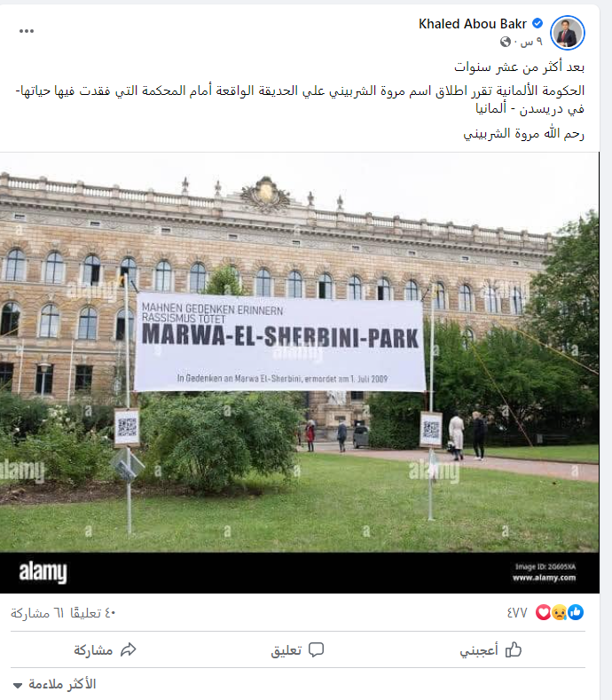This screenshot has height=700, width=612.
Task: Open the Marwa-El-Sherbini-Park photo
Action: pyautogui.click(x=300, y=373)
